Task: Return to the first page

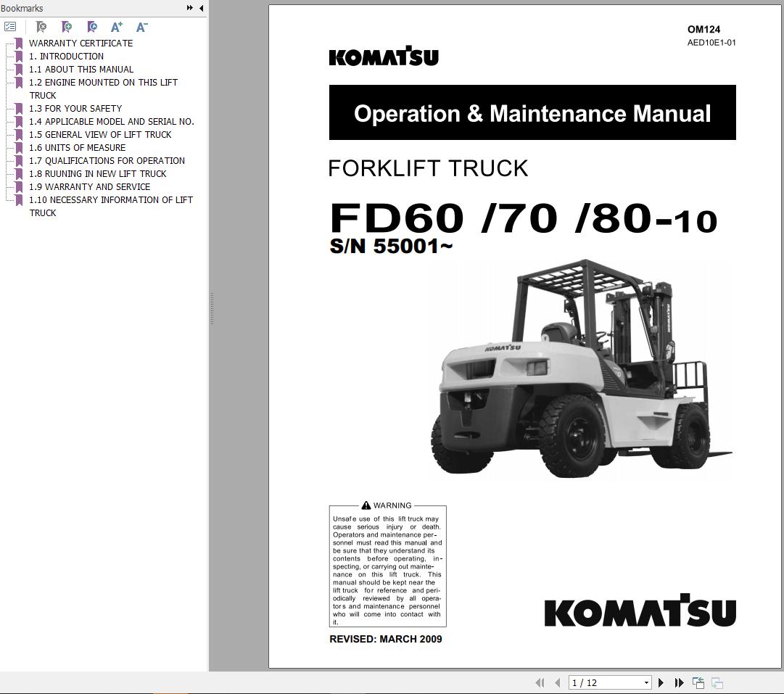Action: click(540, 682)
